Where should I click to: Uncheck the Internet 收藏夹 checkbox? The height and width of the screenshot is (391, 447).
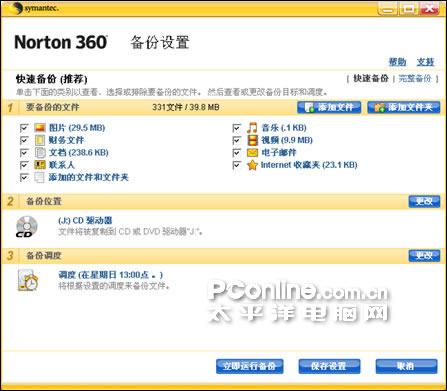point(236,165)
